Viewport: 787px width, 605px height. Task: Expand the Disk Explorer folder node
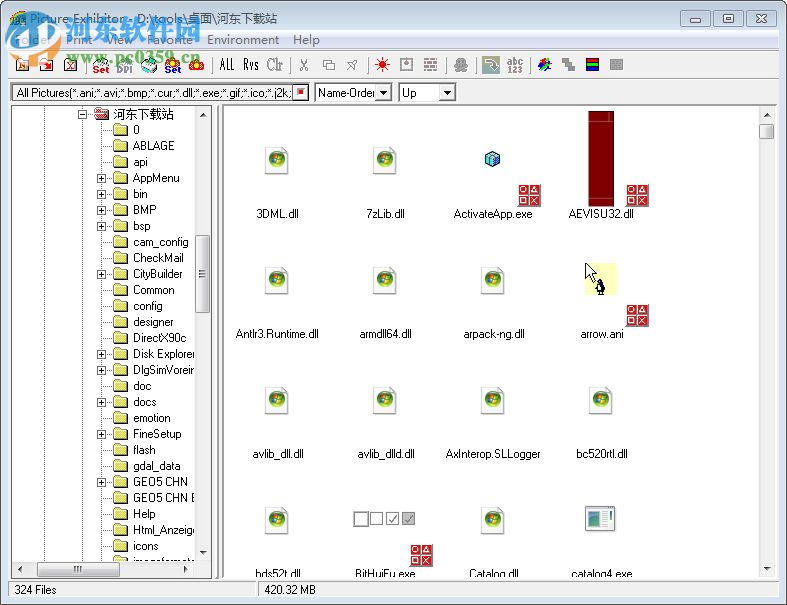(101, 354)
